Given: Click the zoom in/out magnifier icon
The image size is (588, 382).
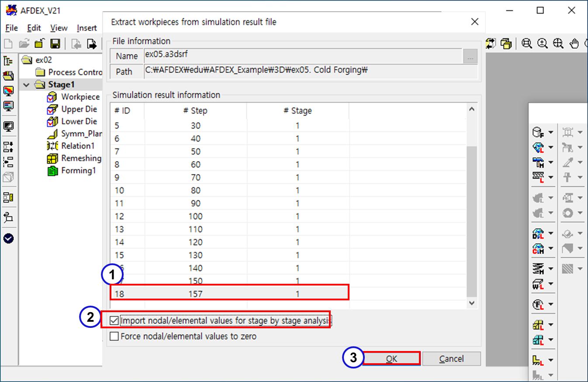Looking at the screenshot, I should click(543, 43).
